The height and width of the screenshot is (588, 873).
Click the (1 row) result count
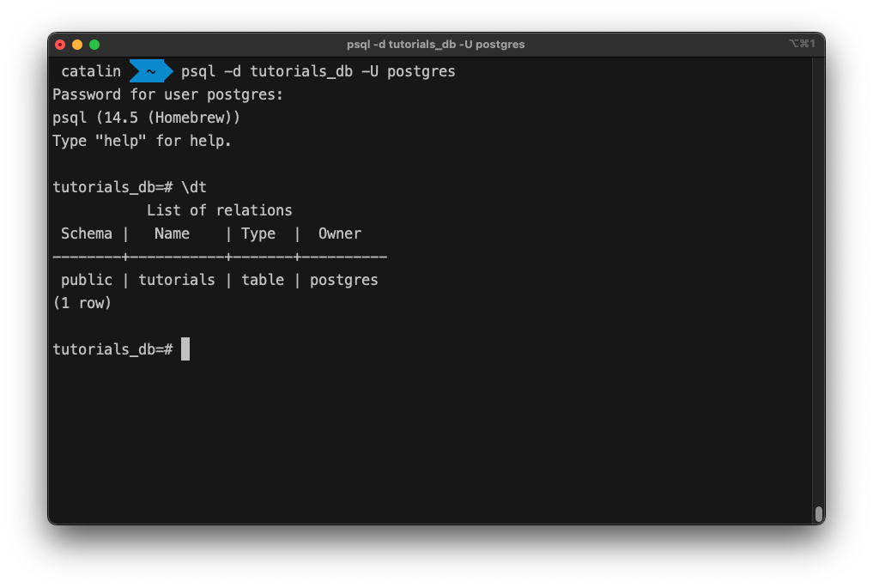coord(82,302)
